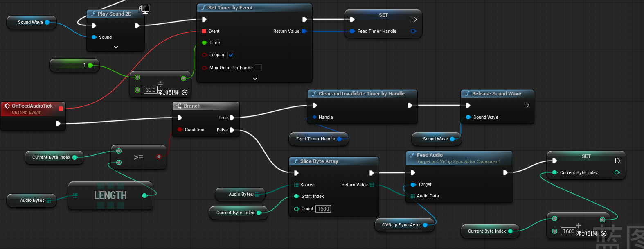Click the Set Timer Event red input pin
Image resolution: width=644 pixels, height=249 pixels.
[x=204, y=31]
